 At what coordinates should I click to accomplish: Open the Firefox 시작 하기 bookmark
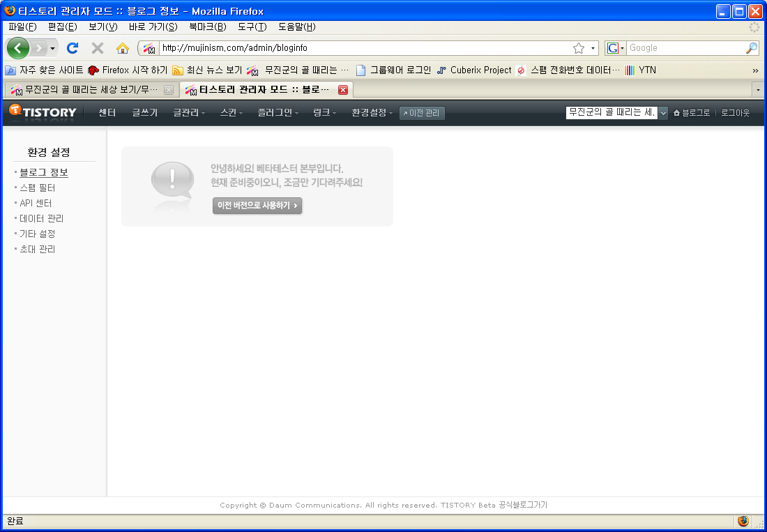pyautogui.click(x=128, y=70)
